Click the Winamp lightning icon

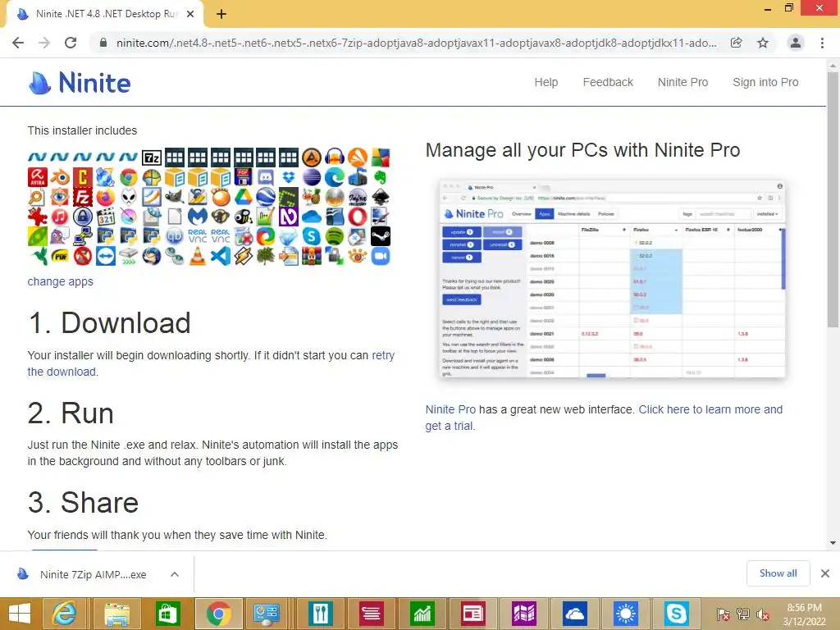243,256
